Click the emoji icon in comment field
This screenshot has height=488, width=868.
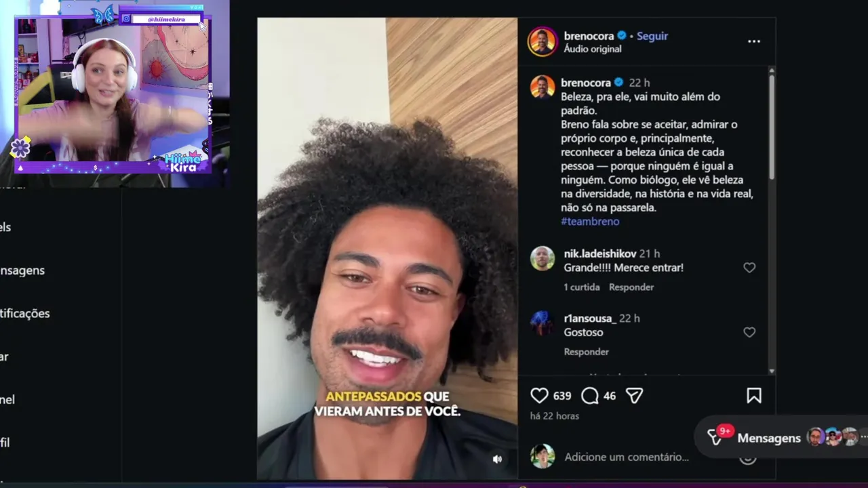coord(748,458)
